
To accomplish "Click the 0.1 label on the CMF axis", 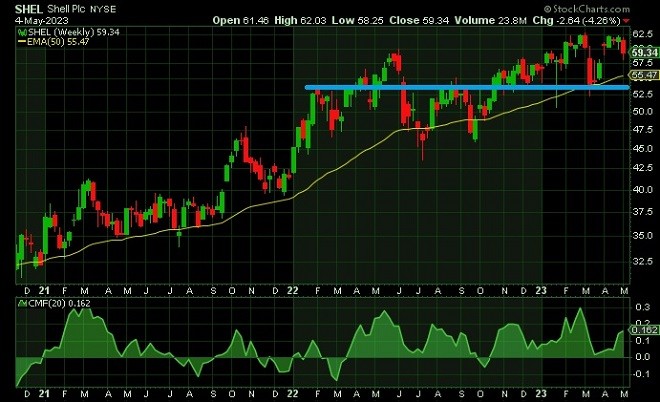I will pyautogui.click(x=643, y=341).
